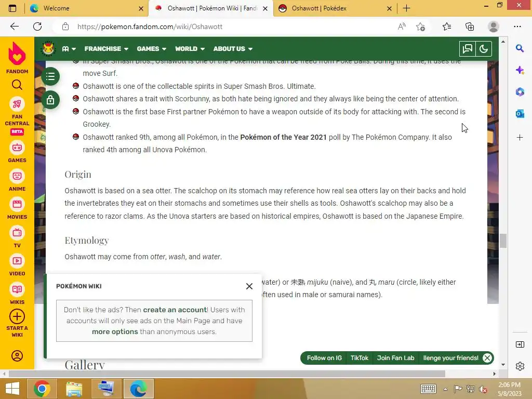Click the green page lock icon
The height and width of the screenshot is (399, 532).
[50, 100]
